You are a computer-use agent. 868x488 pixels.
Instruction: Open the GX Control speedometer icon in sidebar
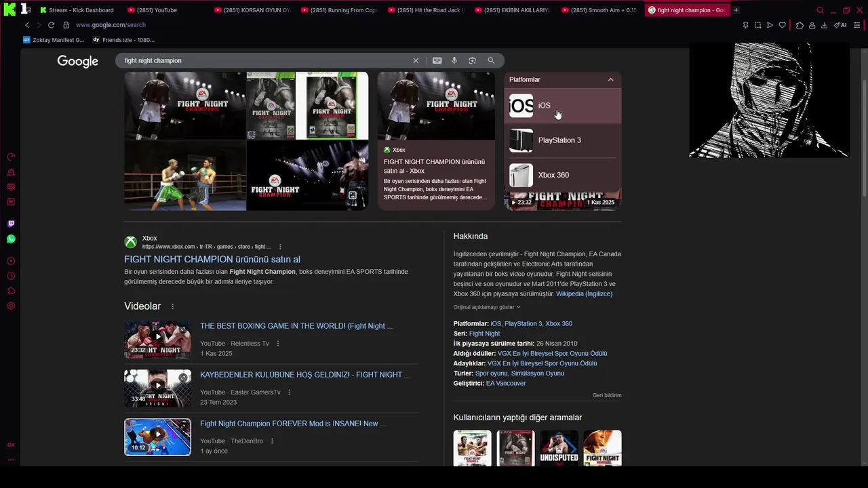click(11, 157)
